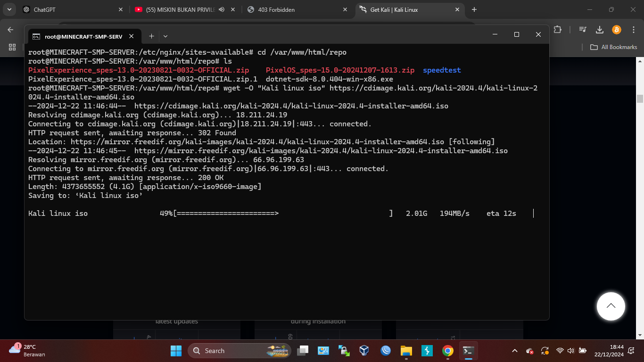The height and width of the screenshot is (362, 644).
Task: Click the wget download progress bar
Action: 283,214
